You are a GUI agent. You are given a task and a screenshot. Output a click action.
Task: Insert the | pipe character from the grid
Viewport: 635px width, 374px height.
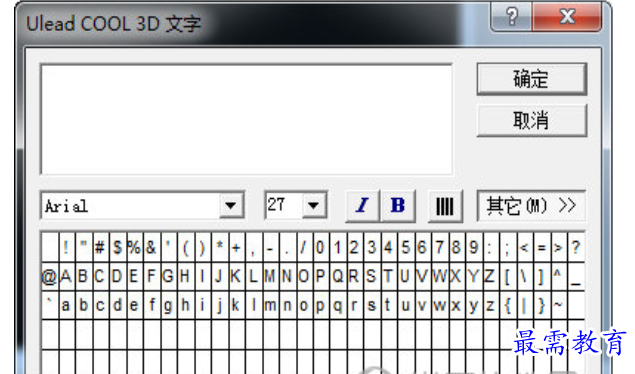(524, 305)
